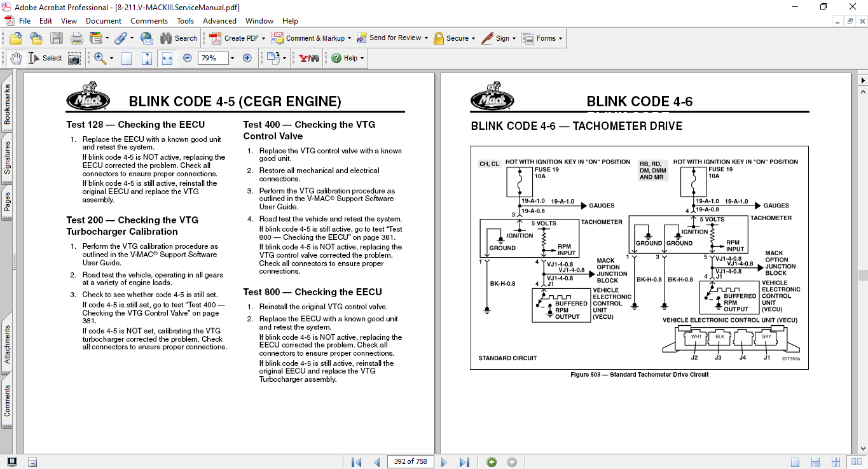Click the hide toolbars icon in status bar

(32, 462)
